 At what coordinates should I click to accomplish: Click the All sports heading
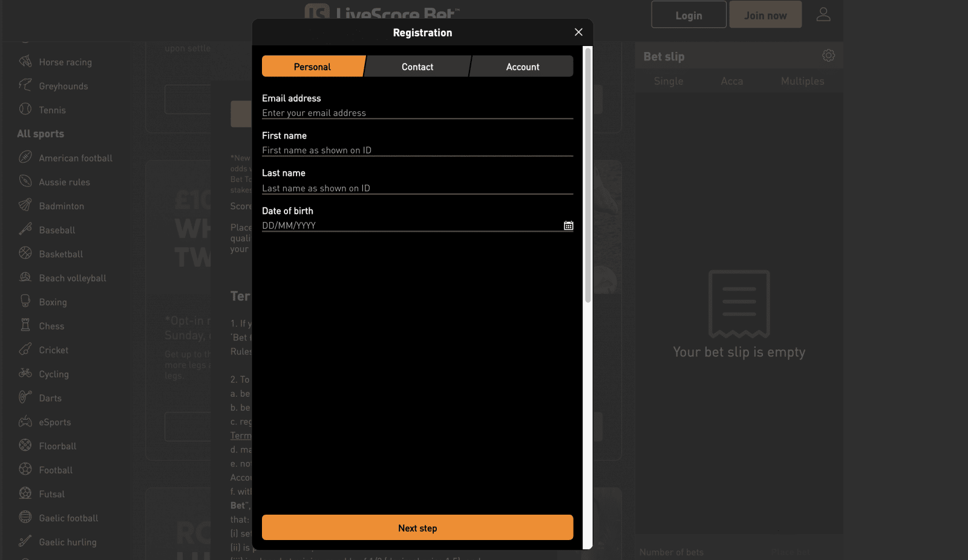coord(41,134)
